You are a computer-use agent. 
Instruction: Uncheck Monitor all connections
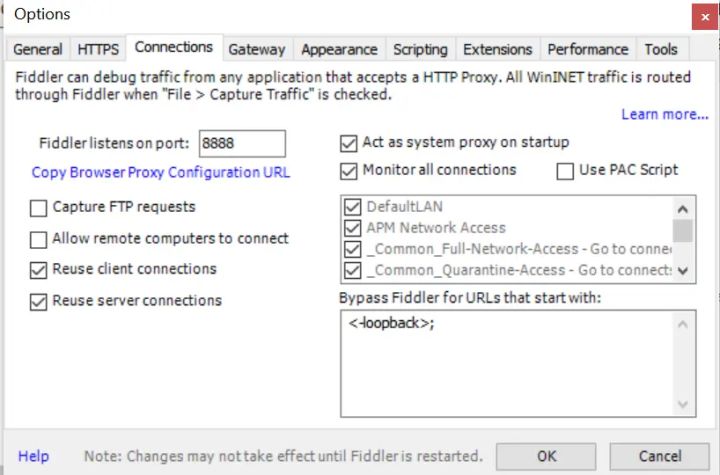pyautogui.click(x=349, y=171)
